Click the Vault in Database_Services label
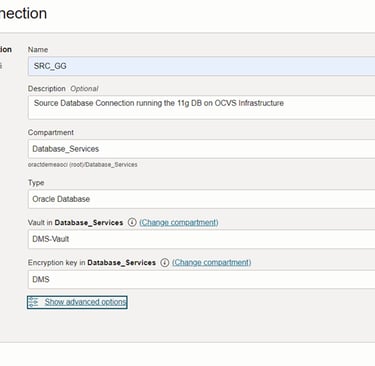Viewport: 375px width, 366px height. 76,222
